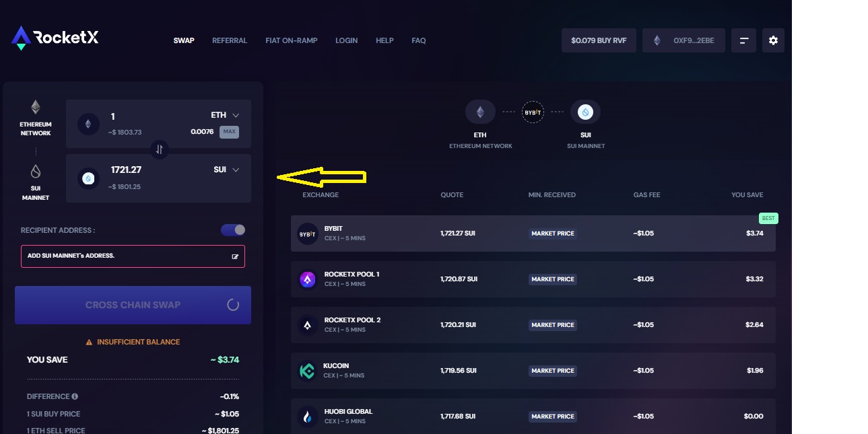Select the Huobi Global quote row
The height and width of the screenshot is (434, 868).
pyautogui.click(x=533, y=417)
